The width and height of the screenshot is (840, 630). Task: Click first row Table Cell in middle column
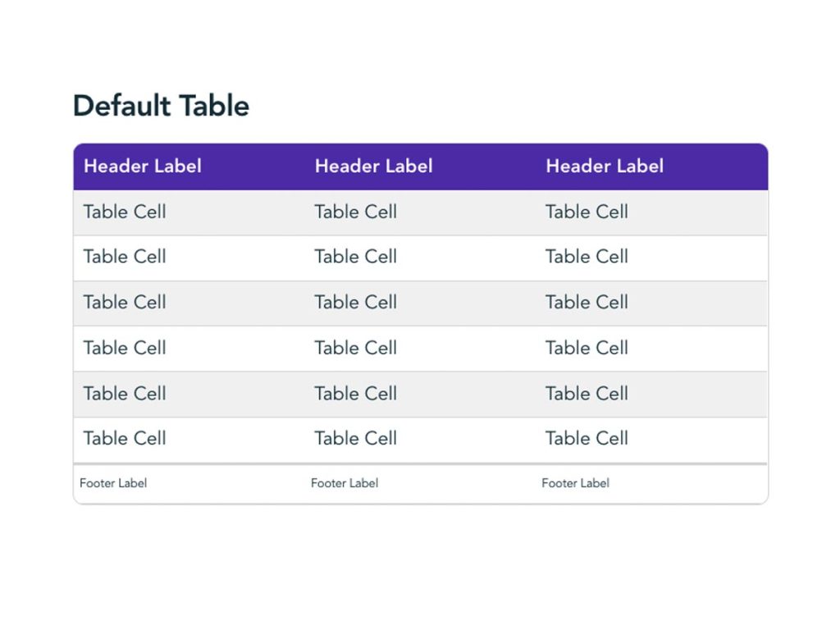(x=355, y=212)
